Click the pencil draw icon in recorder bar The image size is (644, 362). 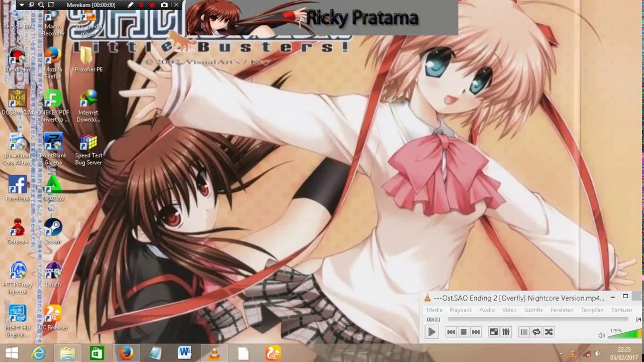[130, 5]
